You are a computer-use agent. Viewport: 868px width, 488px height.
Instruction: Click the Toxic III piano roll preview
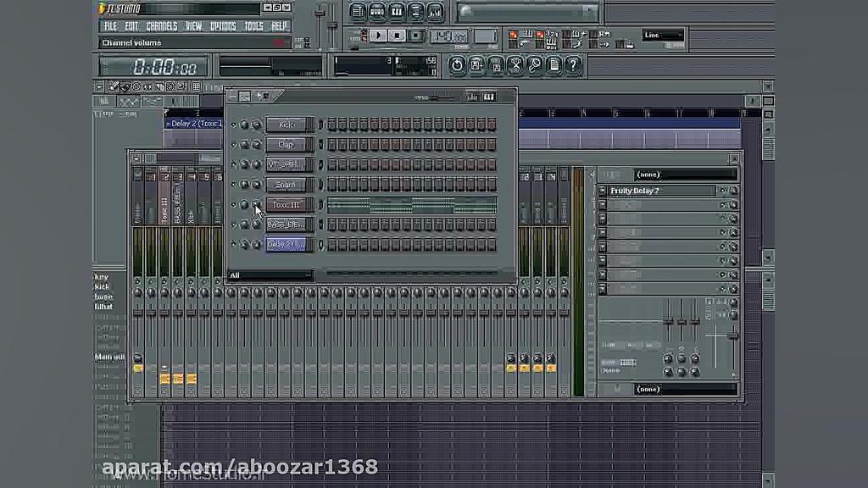tap(412, 205)
